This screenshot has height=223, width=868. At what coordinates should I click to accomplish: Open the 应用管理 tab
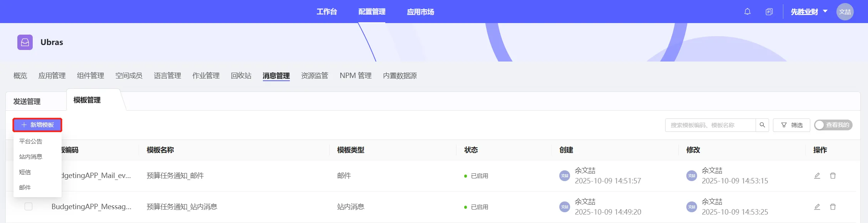click(x=52, y=76)
